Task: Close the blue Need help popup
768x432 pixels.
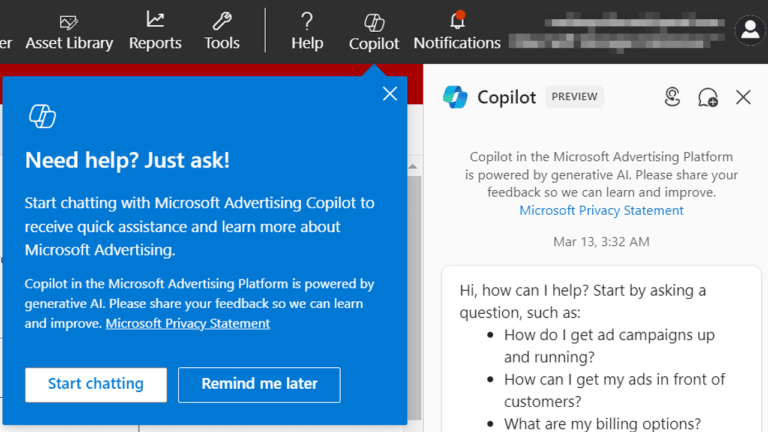Action: pos(390,94)
